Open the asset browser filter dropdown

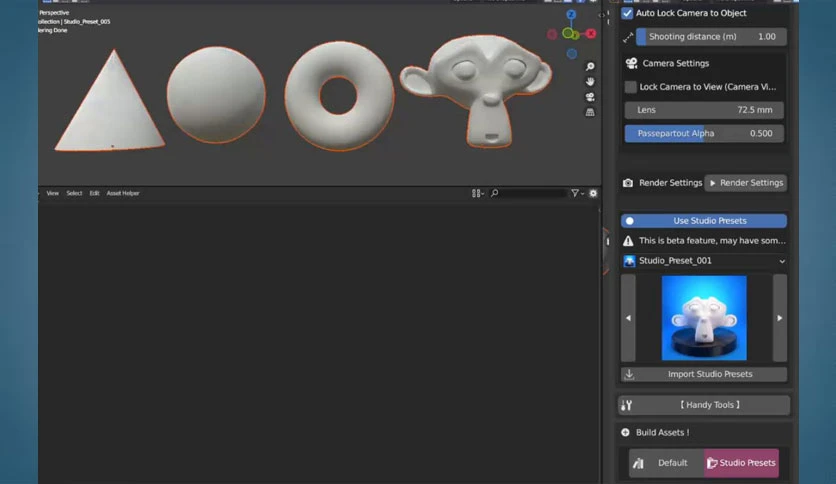577,193
